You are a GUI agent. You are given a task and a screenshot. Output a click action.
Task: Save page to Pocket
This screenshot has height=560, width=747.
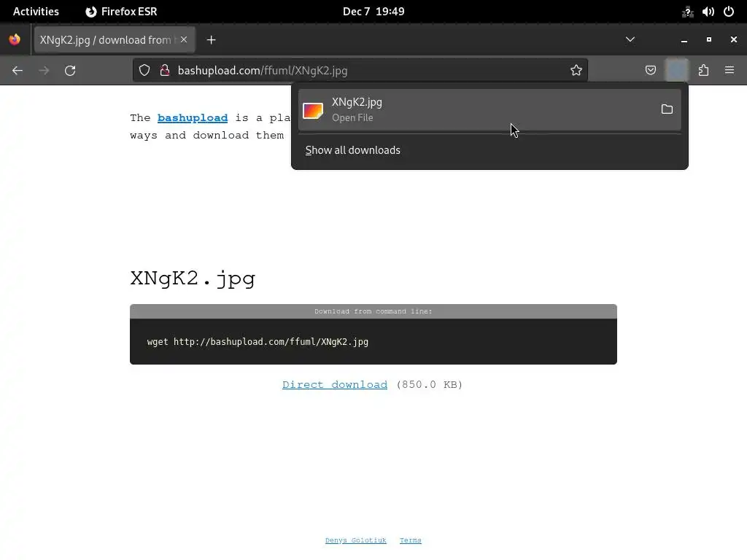(x=650, y=71)
